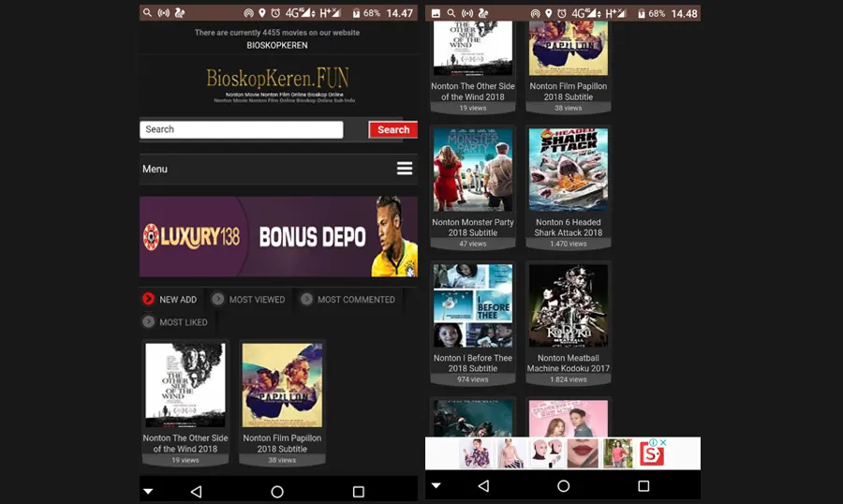Click the Menu label text
Image resolution: width=843 pixels, height=504 pixels.
point(155,169)
